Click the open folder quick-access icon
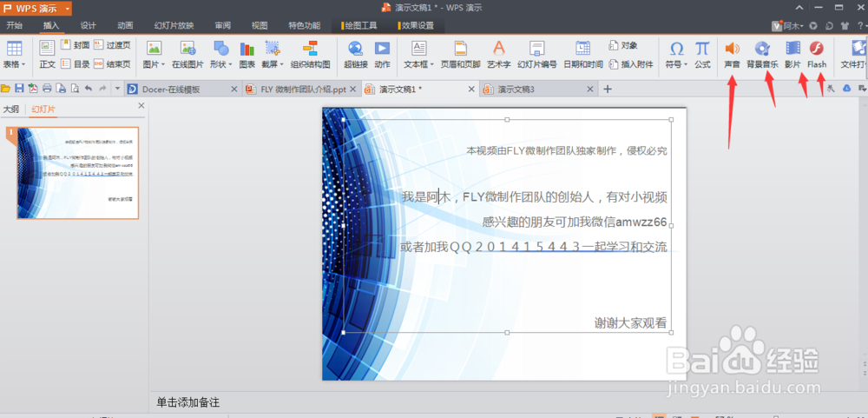Viewport: 868px width, 418px height. click(6, 88)
